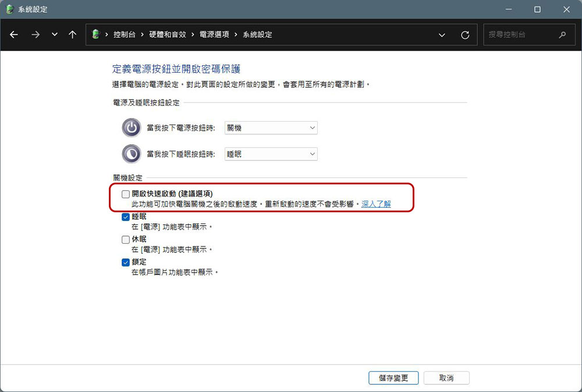Expand chevron after 控制台 breadcrumb

coord(142,34)
